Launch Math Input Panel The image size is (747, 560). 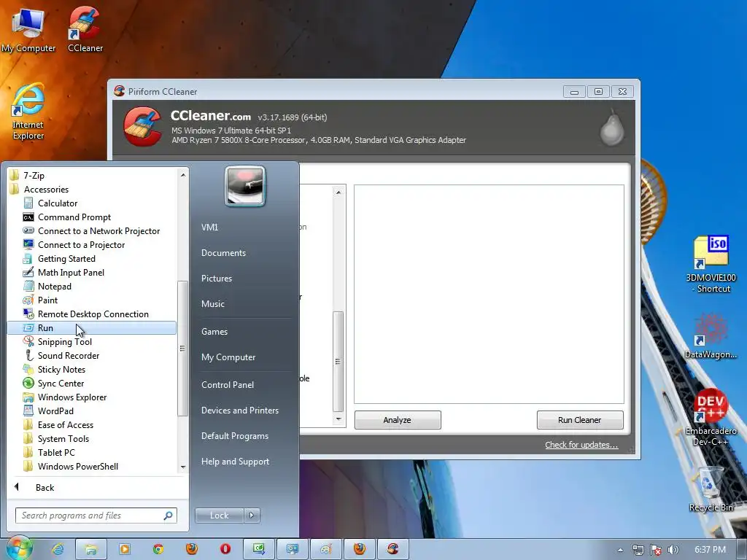tap(71, 273)
